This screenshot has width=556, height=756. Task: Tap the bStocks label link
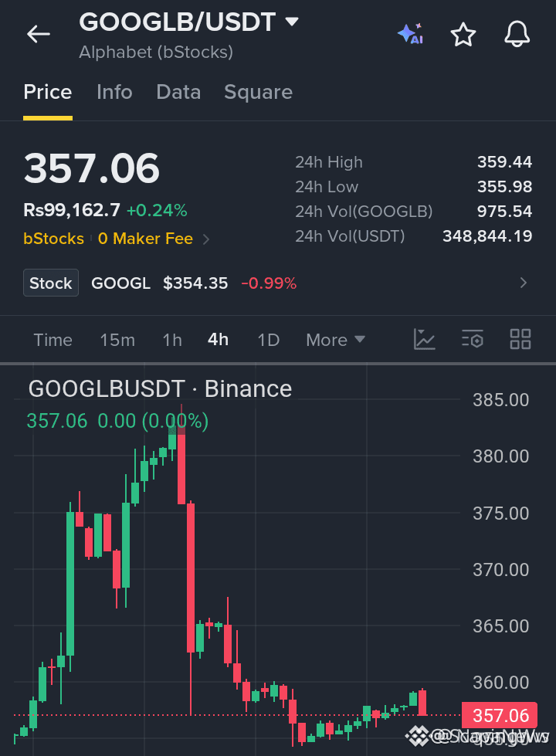point(53,239)
